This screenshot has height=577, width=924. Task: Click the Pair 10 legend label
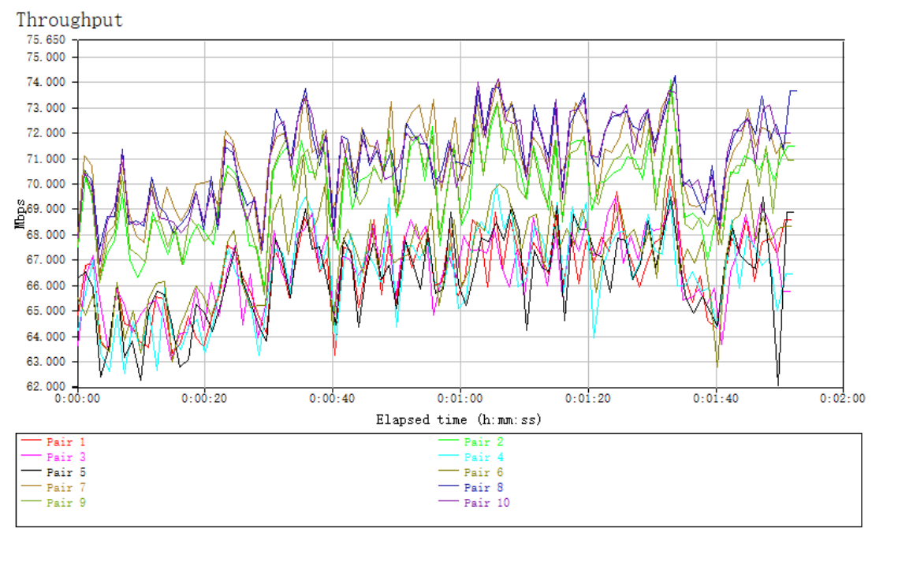point(486,504)
